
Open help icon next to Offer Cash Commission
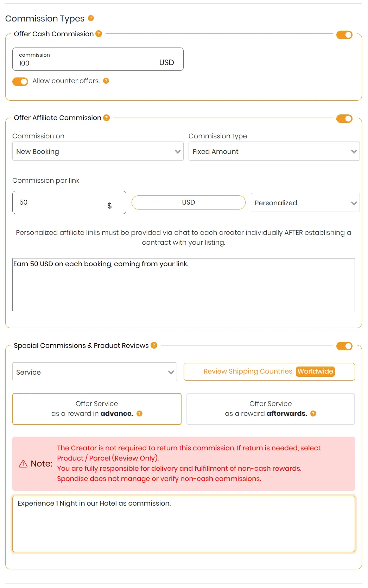pos(99,33)
